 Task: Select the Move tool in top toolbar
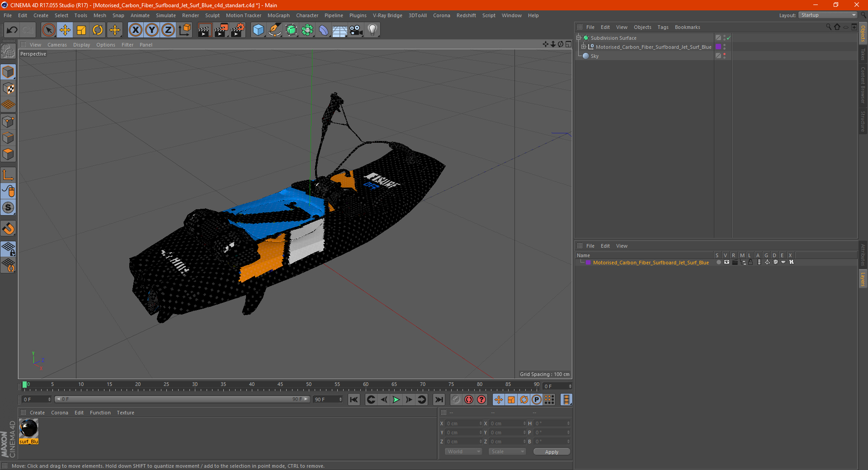[65, 30]
